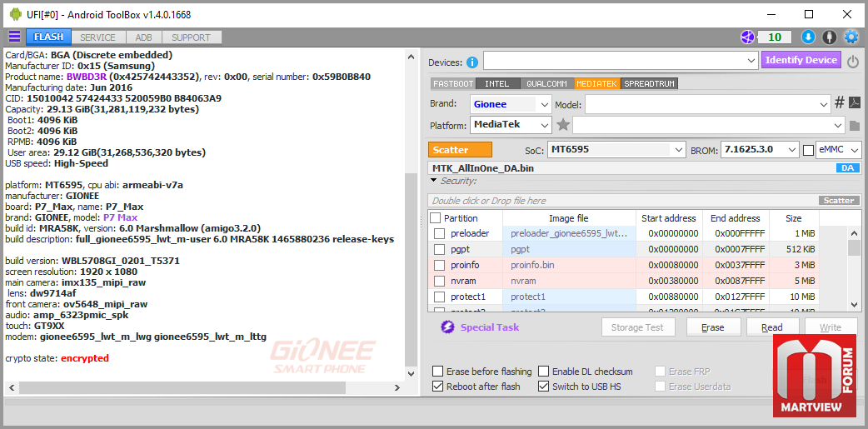868x429 pixels.
Task: Select the SPREADTRUM chipset tab
Action: (x=650, y=84)
